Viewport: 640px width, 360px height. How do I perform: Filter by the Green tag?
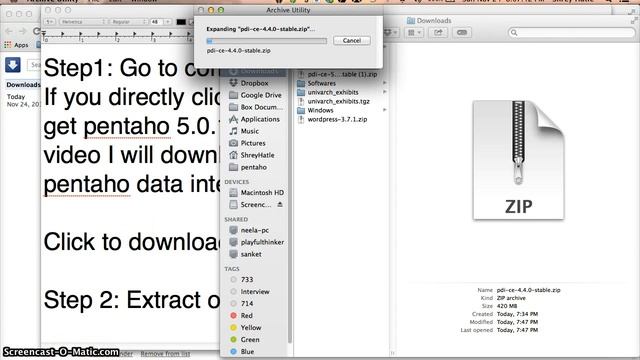point(249,340)
